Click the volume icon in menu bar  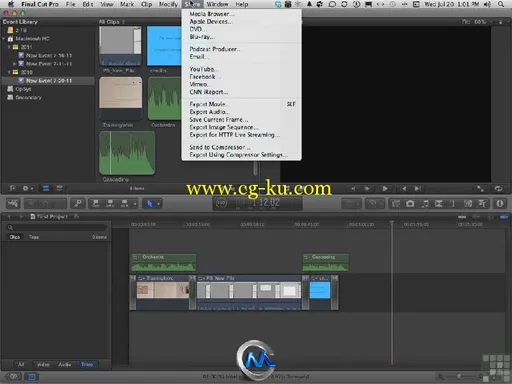tap(487, 4)
